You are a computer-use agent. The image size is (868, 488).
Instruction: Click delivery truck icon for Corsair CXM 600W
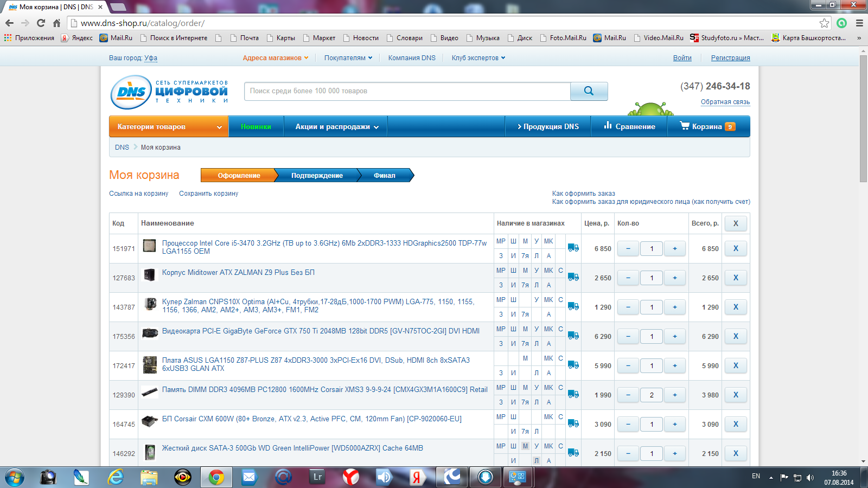(573, 423)
